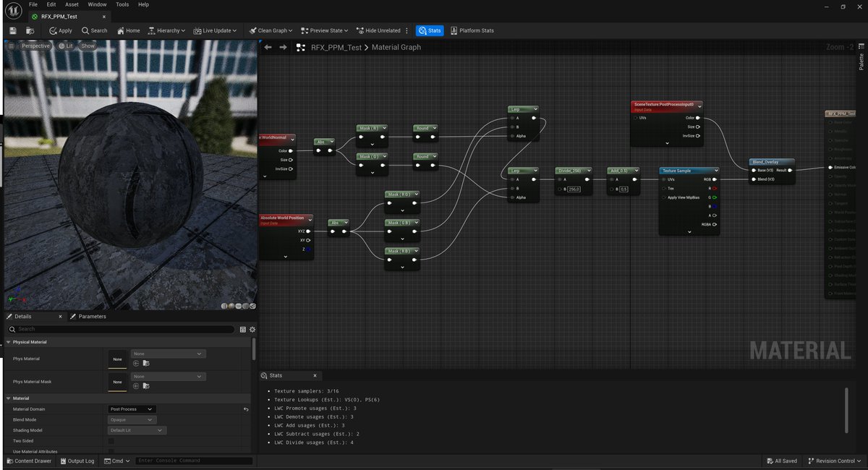Open Search in the toolbar
Viewport: 868px width, 470px height.
[x=95, y=30]
